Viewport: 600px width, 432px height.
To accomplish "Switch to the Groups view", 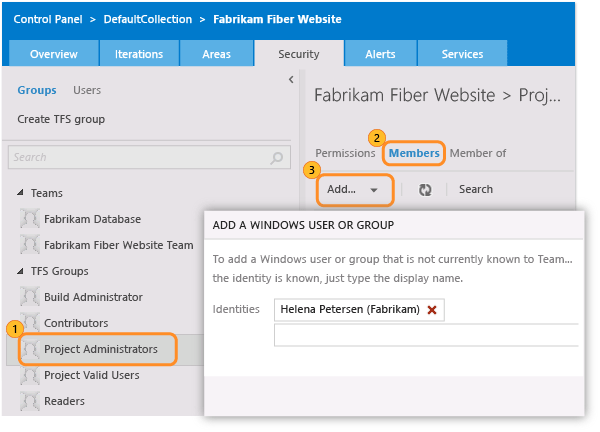I will (x=37, y=90).
